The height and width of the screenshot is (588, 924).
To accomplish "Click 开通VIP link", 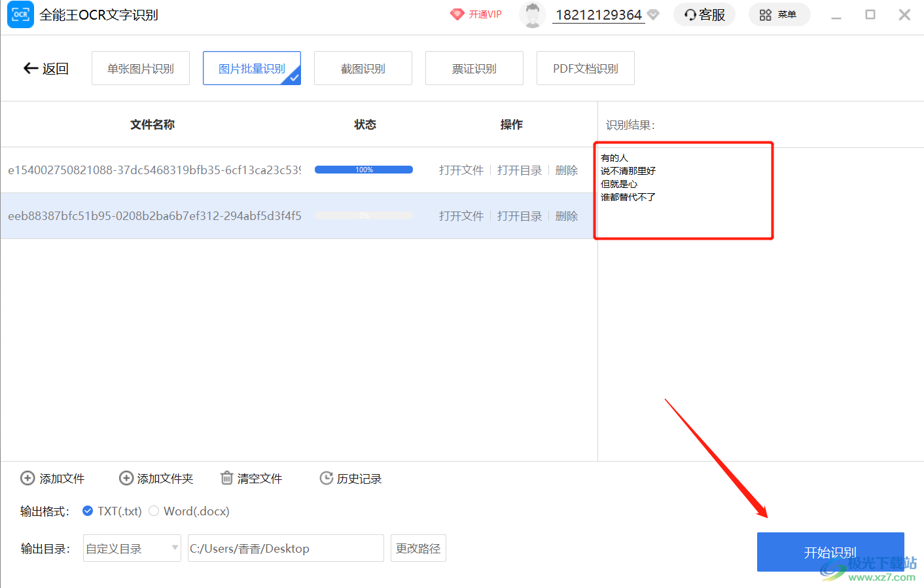I will click(x=485, y=14).
